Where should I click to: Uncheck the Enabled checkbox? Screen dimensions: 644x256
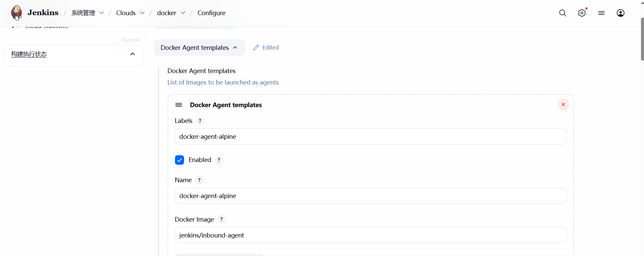point(179,160)
